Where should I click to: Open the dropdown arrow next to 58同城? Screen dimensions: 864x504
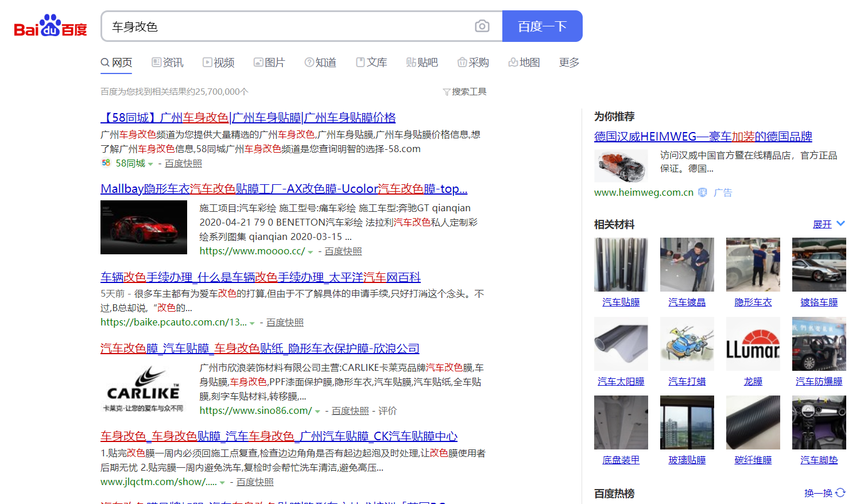[x=150, y=163]
